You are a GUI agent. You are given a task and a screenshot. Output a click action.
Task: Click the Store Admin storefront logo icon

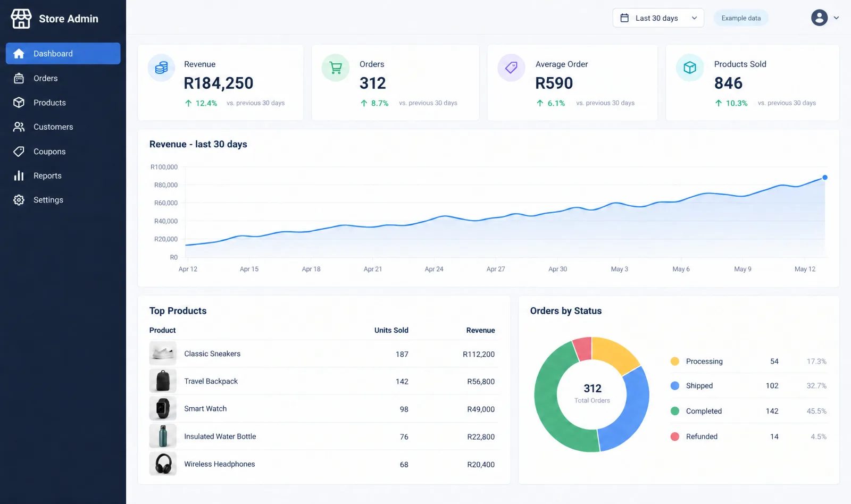(x=21, y=19)
